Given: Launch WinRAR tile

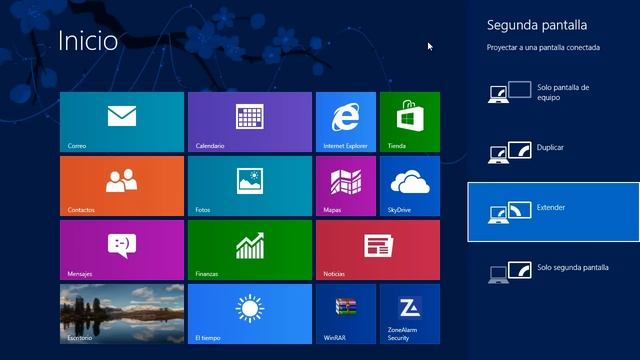Looking at the screenshot, I should tap(346, 314).
